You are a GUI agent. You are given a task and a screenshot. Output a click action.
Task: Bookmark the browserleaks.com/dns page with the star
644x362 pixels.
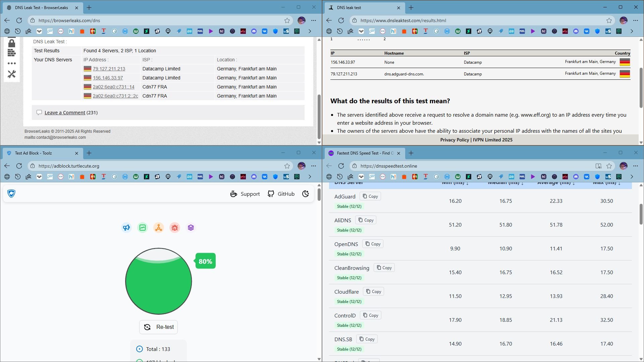pos(287,20)
